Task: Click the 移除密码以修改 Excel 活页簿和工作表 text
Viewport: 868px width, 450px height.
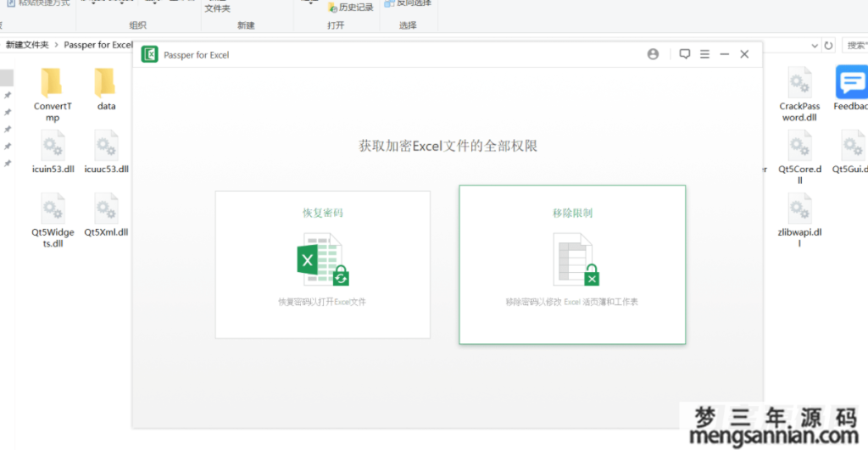Action: 572,302
